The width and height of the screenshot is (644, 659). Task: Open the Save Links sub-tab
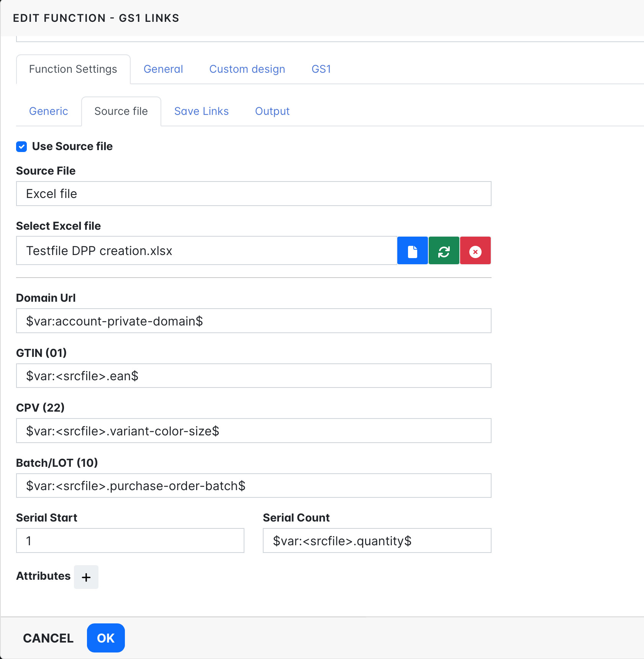point(202,111)
